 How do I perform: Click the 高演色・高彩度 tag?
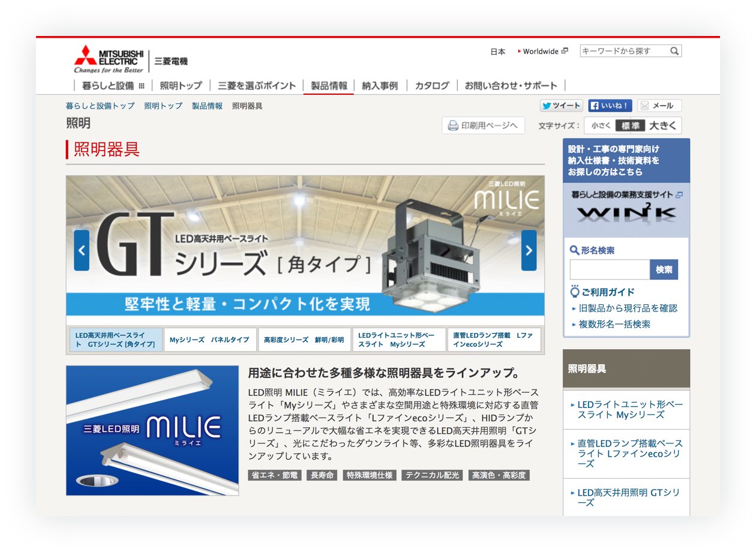pyautogui.click(x=499, y=475)
